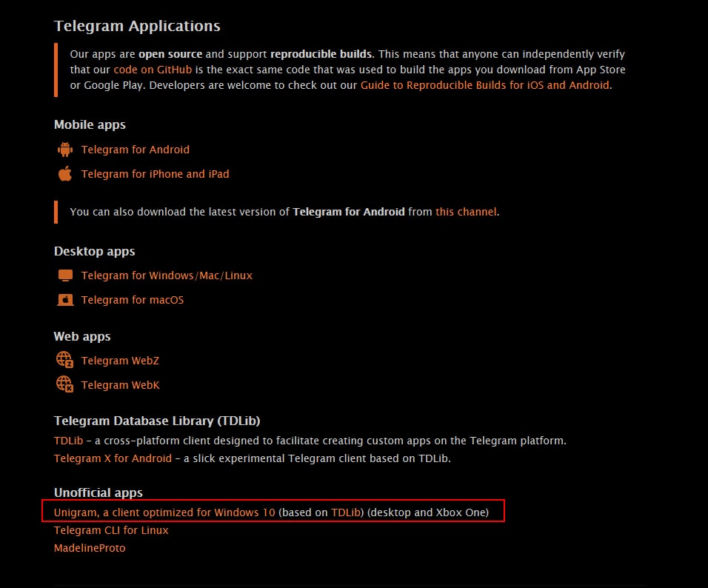This screenshot has height=588, width=708.
Task: Click the bold 'Telegram for Android' text in the note
Action: (x=349, y=212)
